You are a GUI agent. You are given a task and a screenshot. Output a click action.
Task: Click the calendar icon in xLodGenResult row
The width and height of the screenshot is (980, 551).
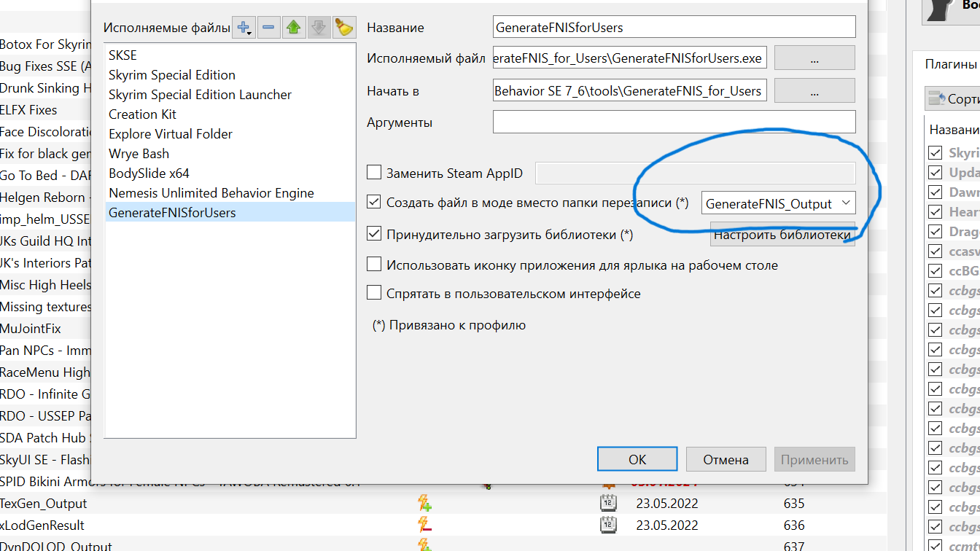pyautogui.click(x=608, y=525)
